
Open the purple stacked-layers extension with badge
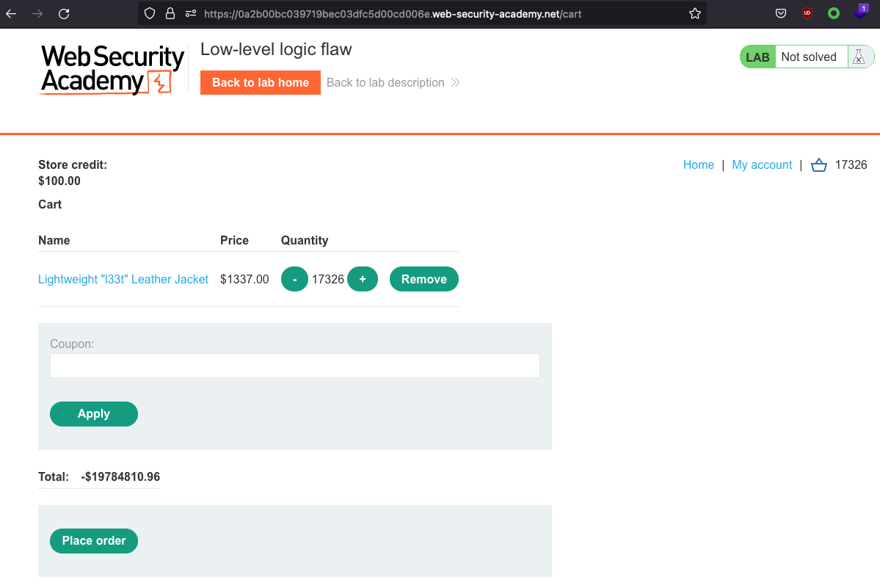[860, 12]
